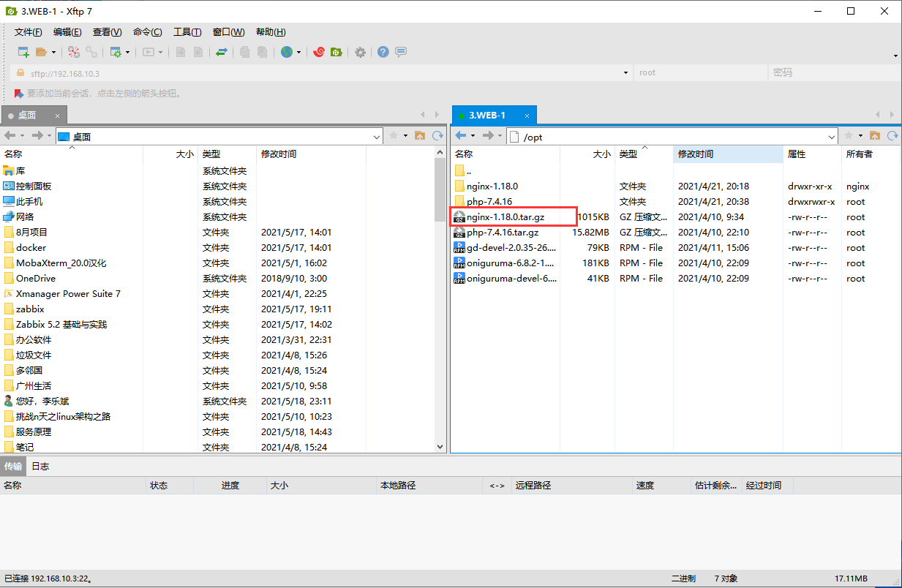Viewport: 902px width, 588px height.
Task: Click the New Session toolbar icon
Action: pyautogui.click(x=23, y=52)
